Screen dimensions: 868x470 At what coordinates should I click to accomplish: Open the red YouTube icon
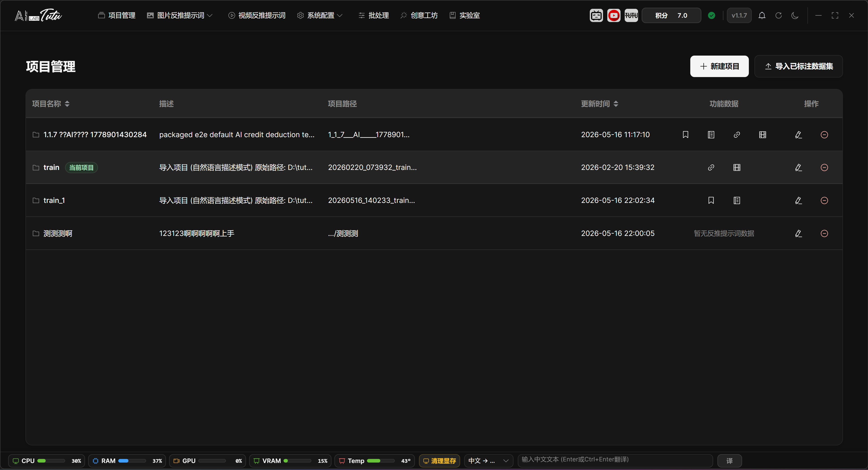614,16
